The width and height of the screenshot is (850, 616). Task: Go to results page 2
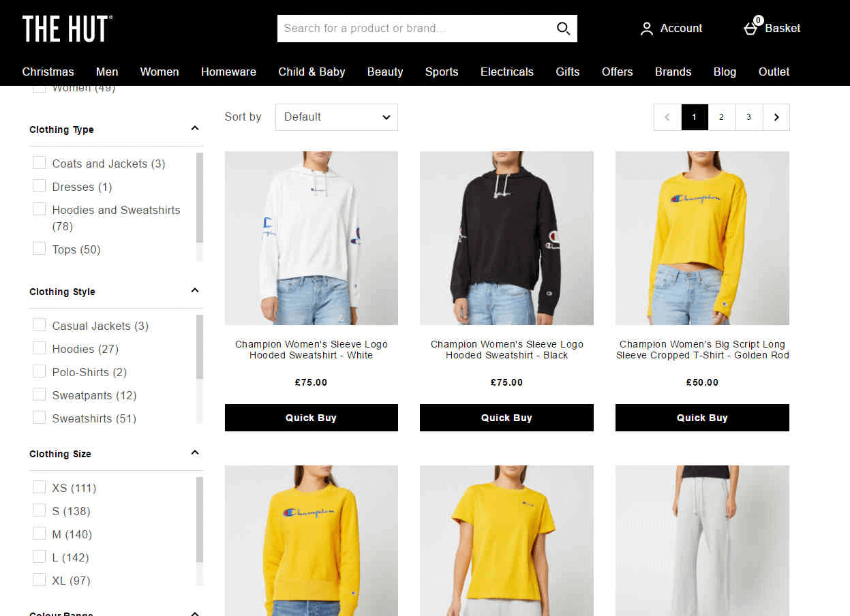click(x=722, y=117)
